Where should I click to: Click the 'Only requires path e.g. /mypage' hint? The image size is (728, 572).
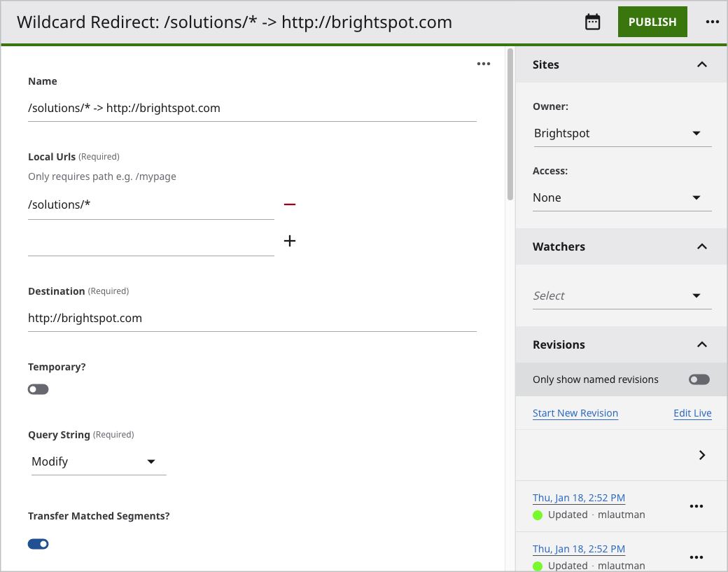102,176
